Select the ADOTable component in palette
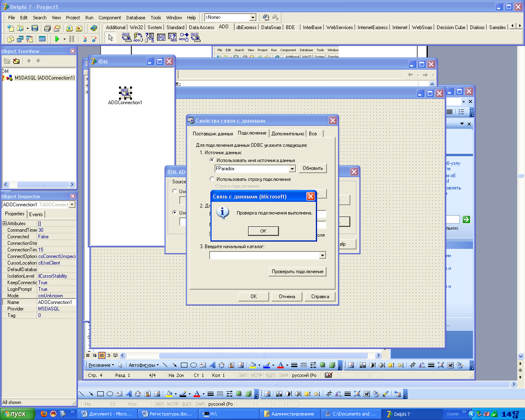Image resolution: width=525 pixels, height=420 pixels. click(161, 37)
